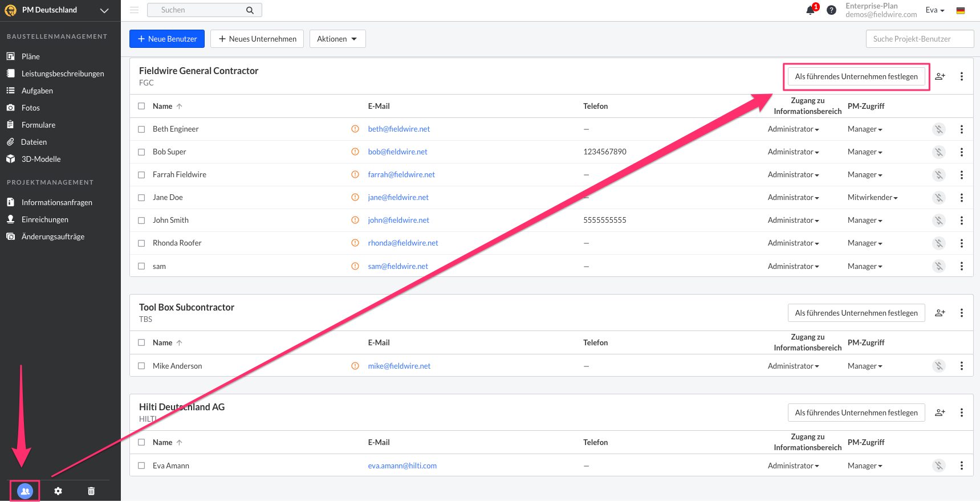Viewport: 980px width, 502px height.
Task: Switch language via German flag icon
Action: click(x=961, y=10)
